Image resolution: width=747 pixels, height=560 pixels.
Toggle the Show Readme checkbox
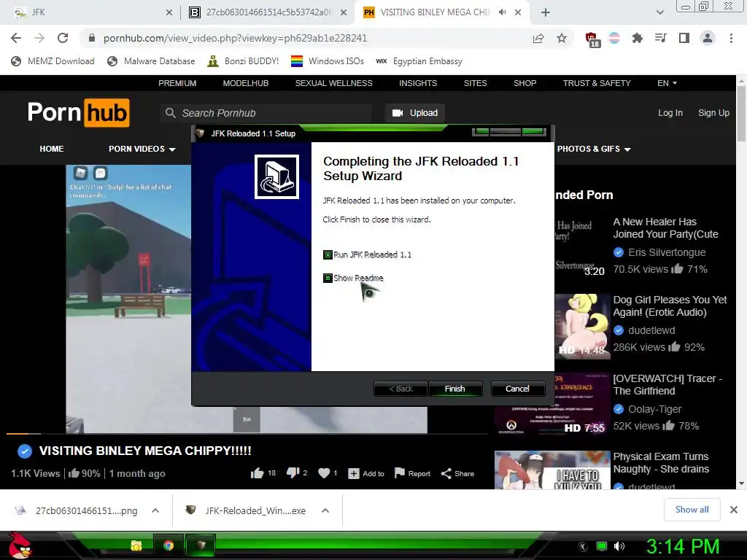tap(328, 278)
